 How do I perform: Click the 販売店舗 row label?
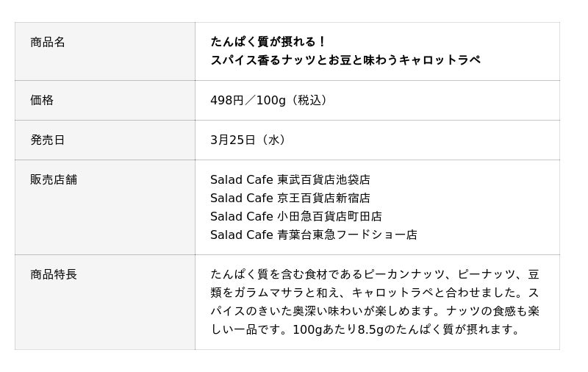tap(54, 180)
